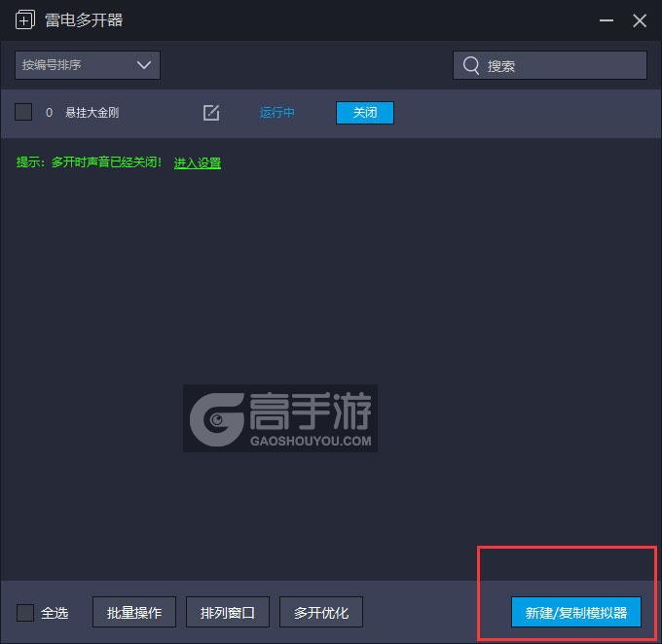
Task: Tick the checkbox for emulator 0
Action: (23, 112)
